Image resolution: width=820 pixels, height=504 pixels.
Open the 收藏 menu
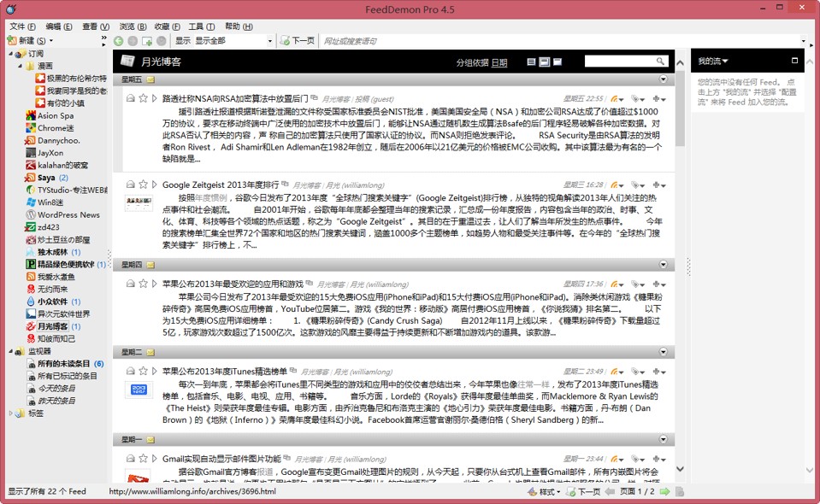[168, 26]
